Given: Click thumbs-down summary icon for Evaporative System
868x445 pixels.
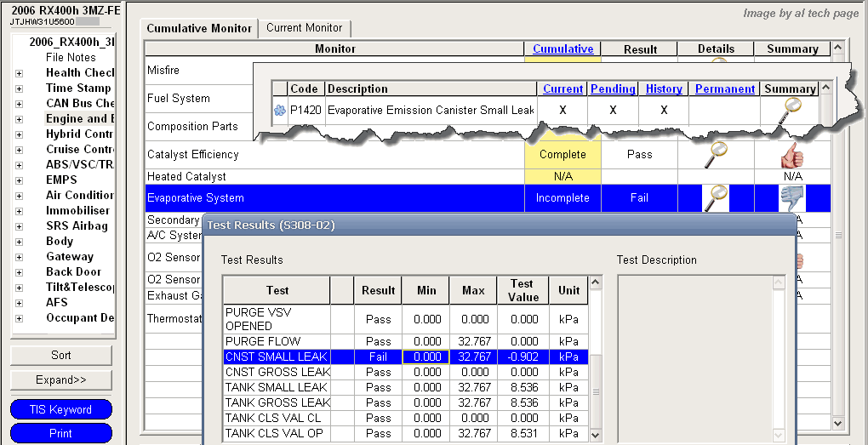Looking at the screenshot, I should 792,197.
